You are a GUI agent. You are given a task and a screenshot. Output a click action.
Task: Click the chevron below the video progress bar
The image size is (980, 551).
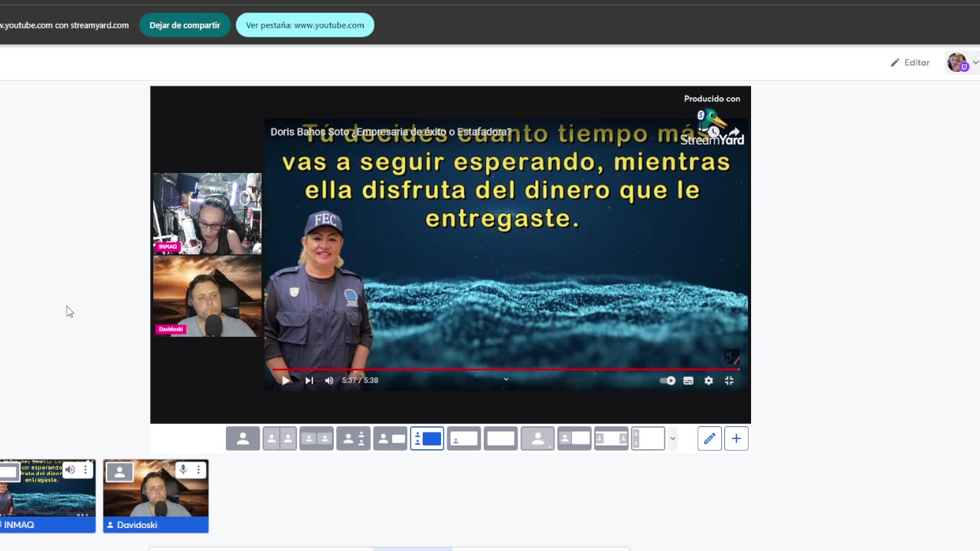[505, 379]
